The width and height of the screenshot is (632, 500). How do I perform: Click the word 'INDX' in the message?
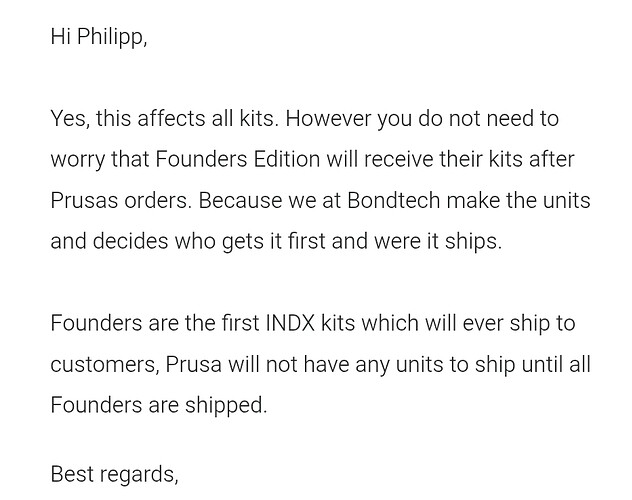point(290,323)
